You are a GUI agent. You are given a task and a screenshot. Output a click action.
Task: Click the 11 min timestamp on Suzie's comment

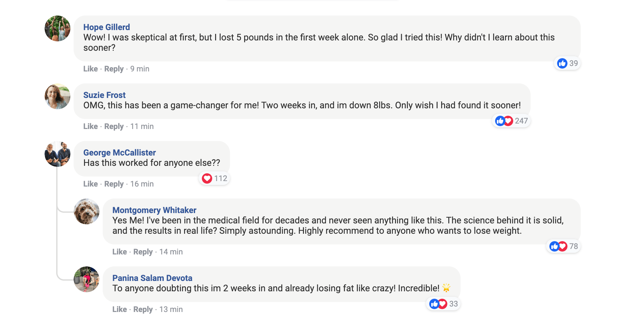coord(142,126)
